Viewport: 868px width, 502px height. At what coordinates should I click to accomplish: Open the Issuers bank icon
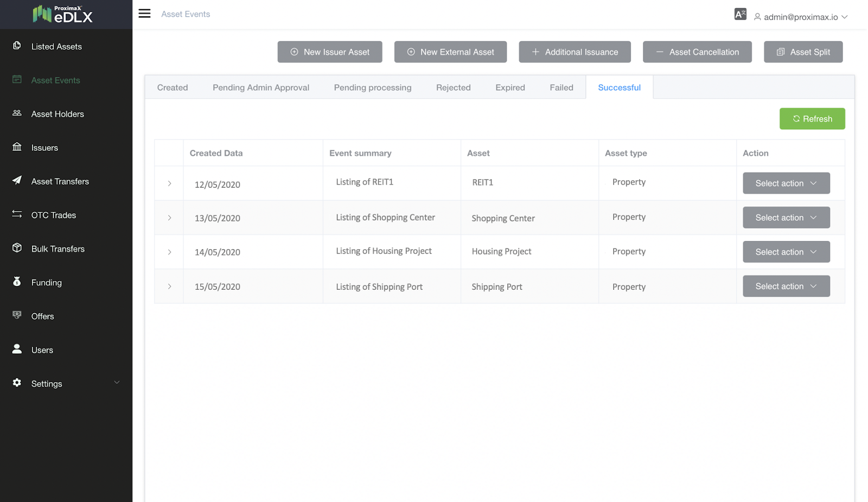[17, 147]
